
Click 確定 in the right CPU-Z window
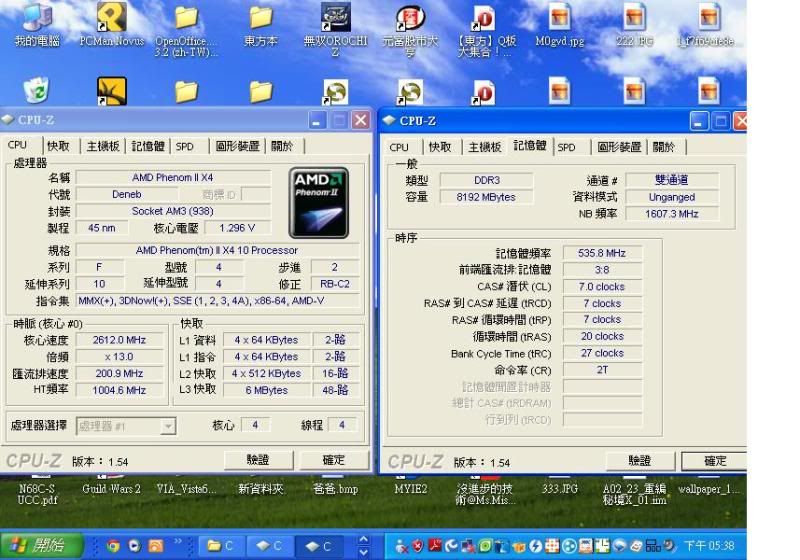click(x=715, y=461)
